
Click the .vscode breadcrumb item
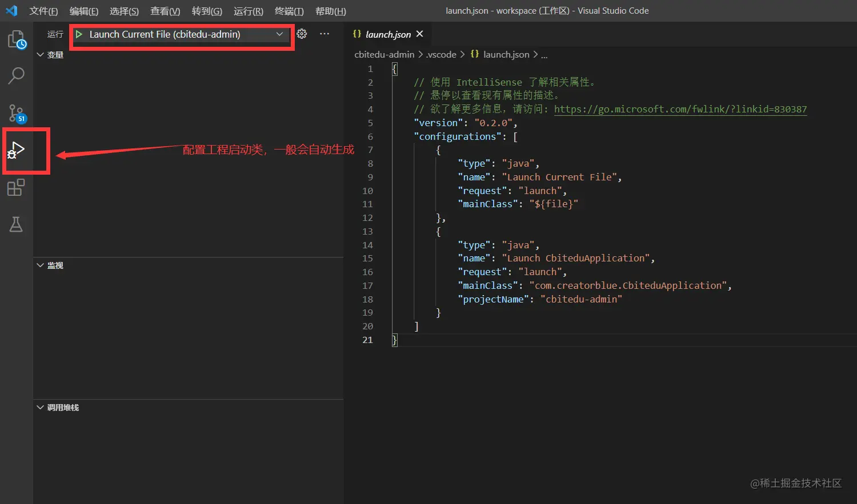point(441,54)
